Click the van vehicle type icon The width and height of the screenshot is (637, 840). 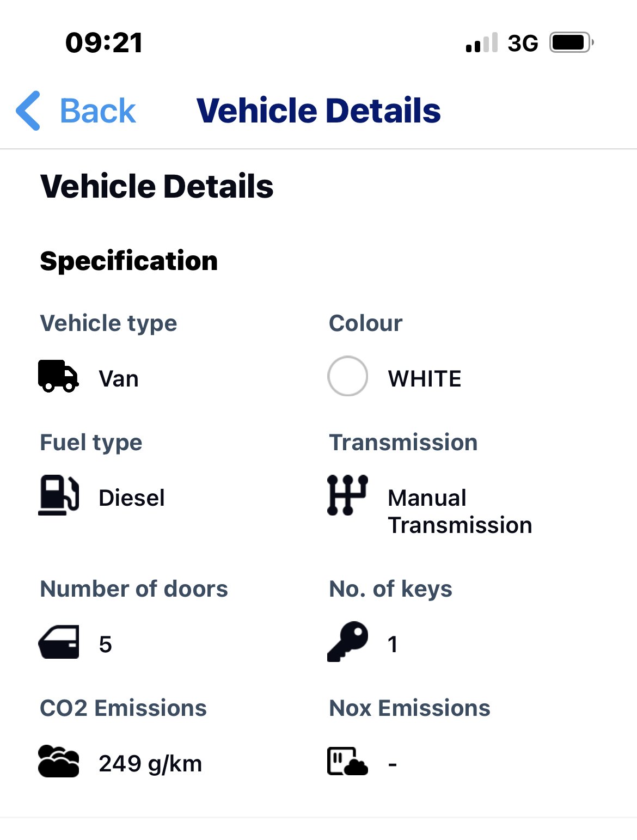pyautogui.click(x=58, y=376)
